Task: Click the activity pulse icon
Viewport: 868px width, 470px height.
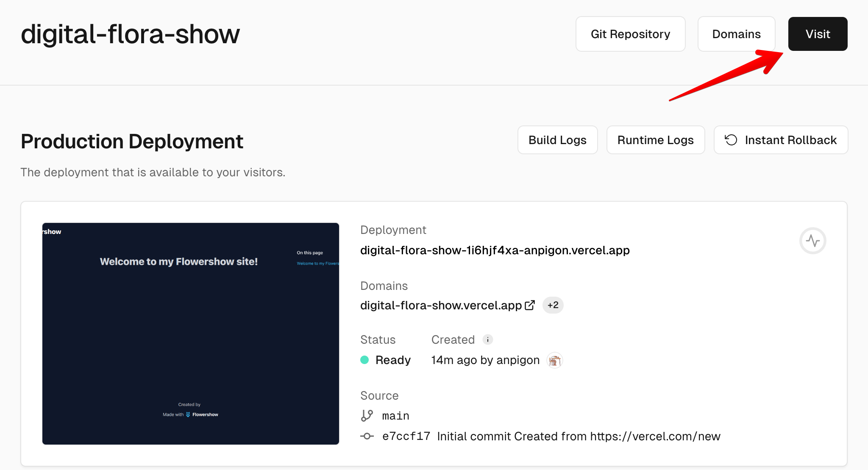Action: (812, 241)
